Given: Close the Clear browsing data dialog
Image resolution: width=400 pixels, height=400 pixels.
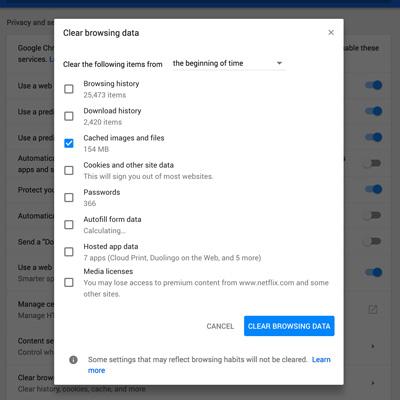Looking at the screenshot, I should [331, 32].
